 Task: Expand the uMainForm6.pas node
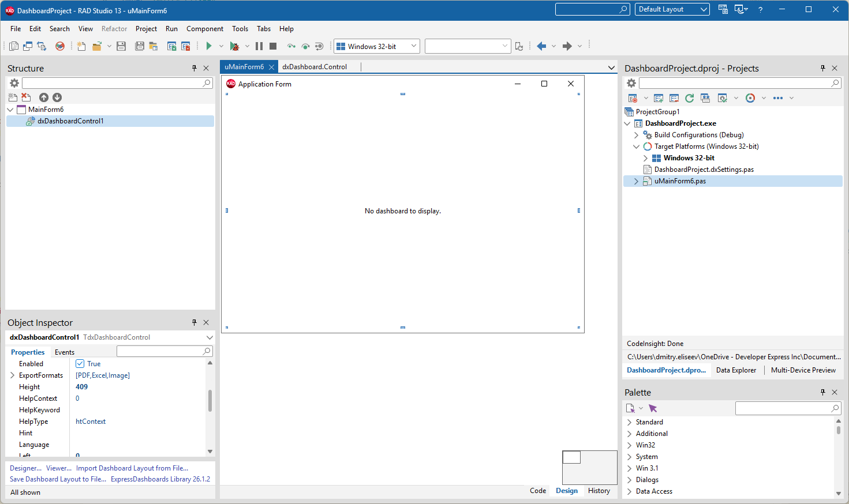[637, 181]
